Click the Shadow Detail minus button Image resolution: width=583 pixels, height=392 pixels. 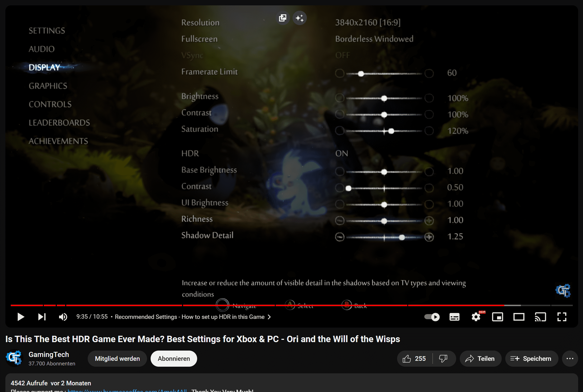(340, 237)
